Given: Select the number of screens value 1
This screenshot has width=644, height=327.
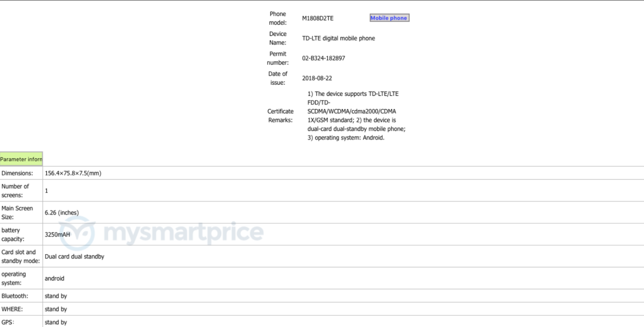Looking at the screenshot, I should [46, 190].
